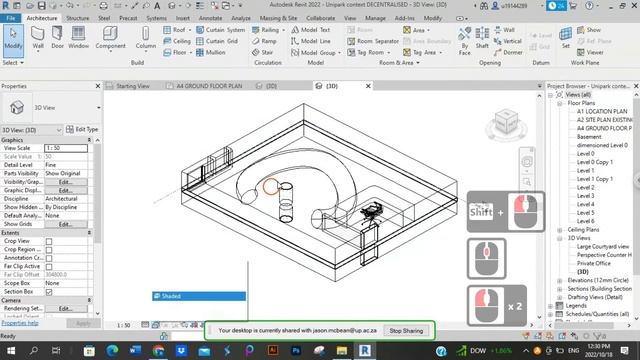Select the Door tool
The height and width of the screenshot is (360, 640).
coord(57,38)
